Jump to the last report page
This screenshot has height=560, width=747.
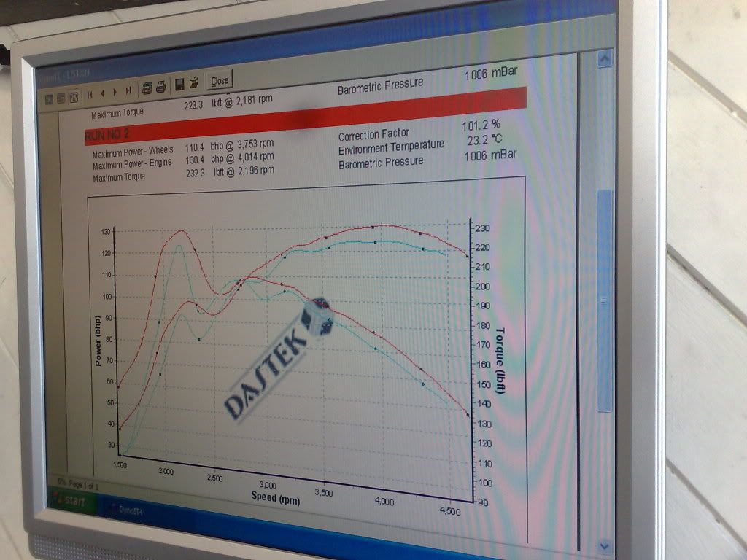click(x=128, y=90)
